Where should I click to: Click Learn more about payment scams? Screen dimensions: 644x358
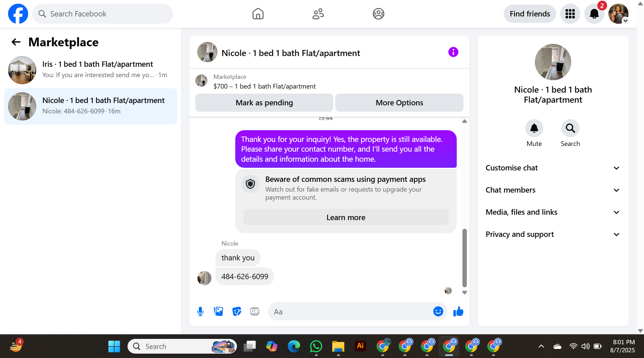(x=346, y=217)
